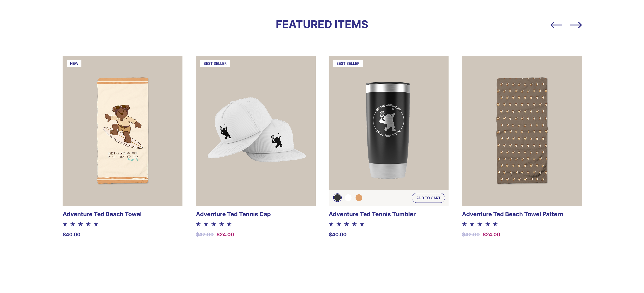The height and width of the screenshot is (293, 644).
Task: Click the Beach Towel star rating
Action: [x=80, y=224]
